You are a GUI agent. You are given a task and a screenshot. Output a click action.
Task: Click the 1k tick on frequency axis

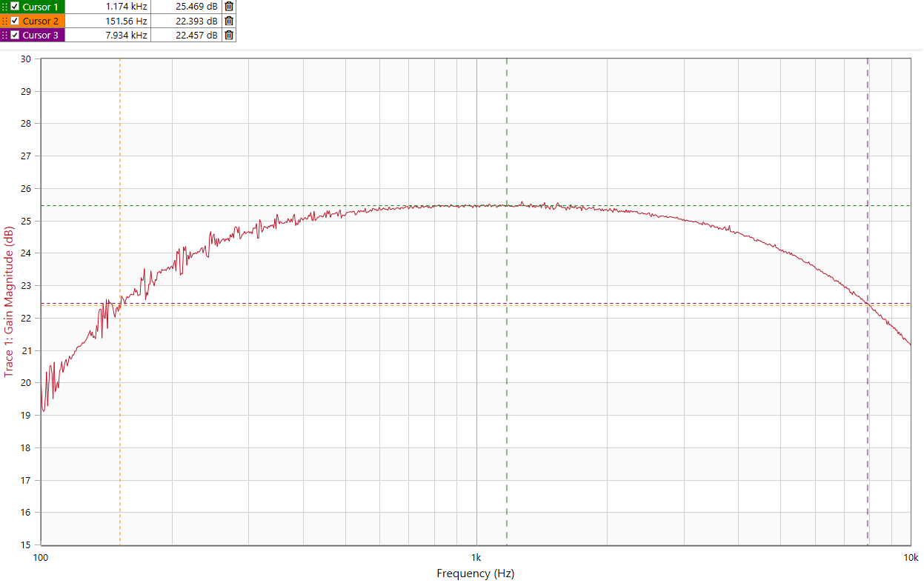(x=476, y=556)
